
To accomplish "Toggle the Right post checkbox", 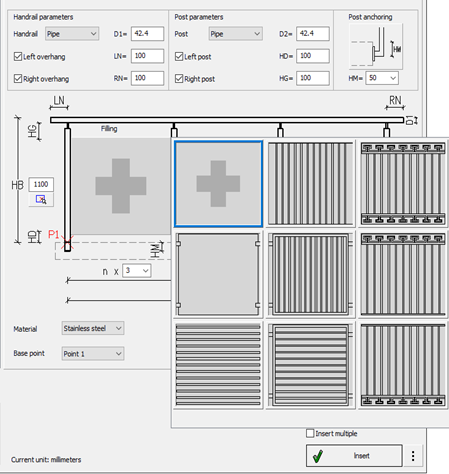I will click(x=179, y=79).
